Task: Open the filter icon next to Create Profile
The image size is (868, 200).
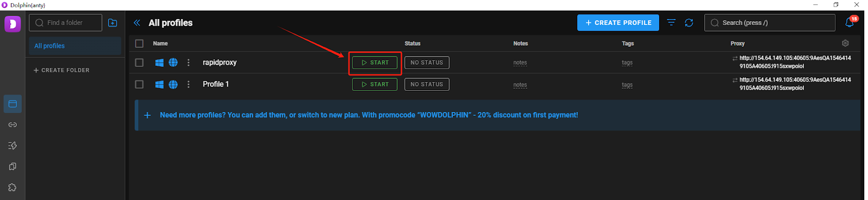Action: point(671,23)
